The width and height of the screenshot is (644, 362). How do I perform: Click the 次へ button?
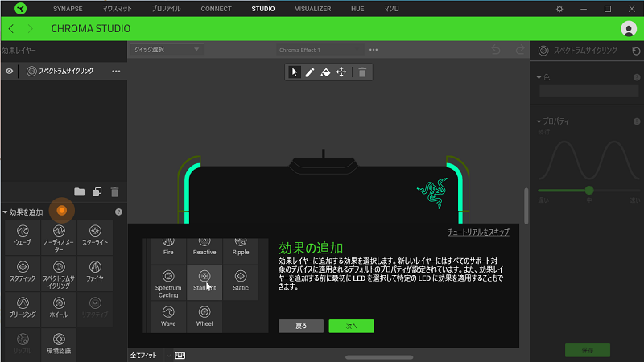pyautogui.click(x=351, y=326)
